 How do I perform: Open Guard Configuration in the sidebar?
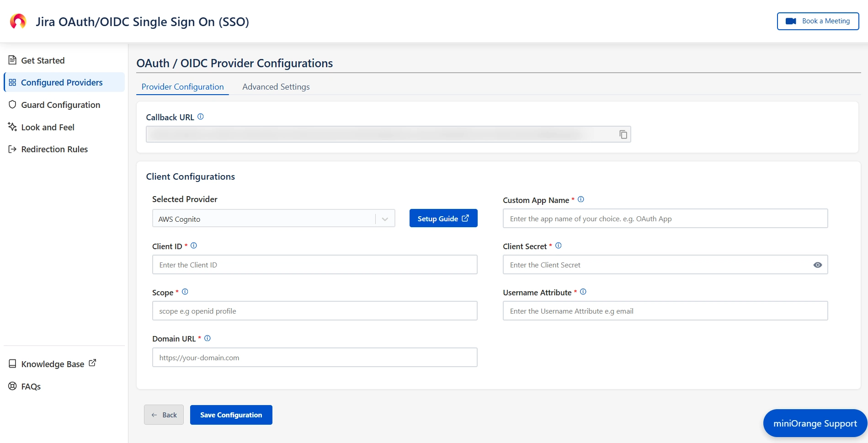pyautogui.click(x=64, y=105)
